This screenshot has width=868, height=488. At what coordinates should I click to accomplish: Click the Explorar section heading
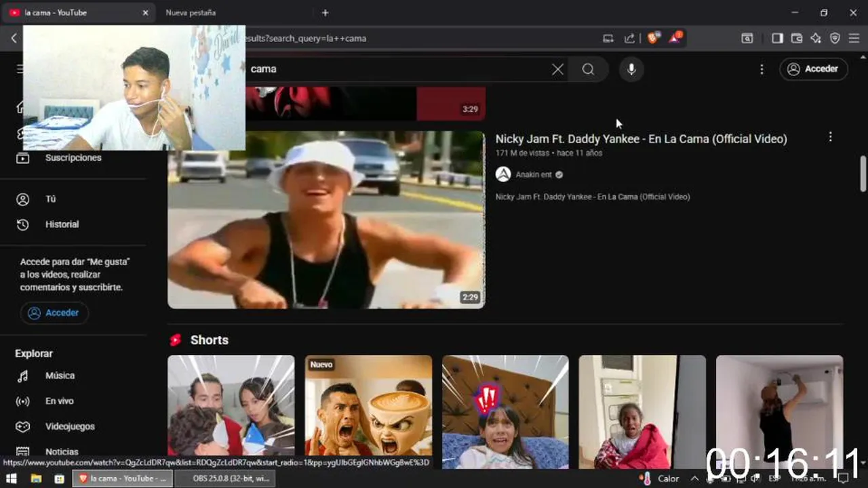pyautogui.click(x=34, y=354)
